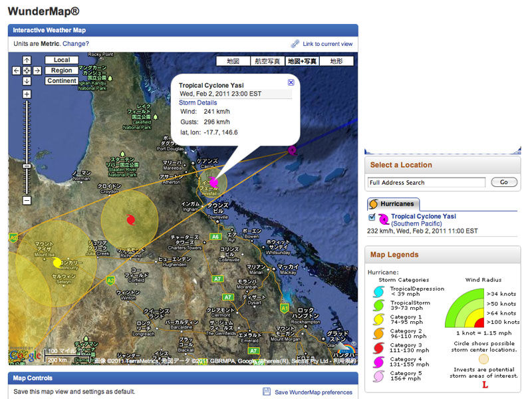Click Link to current view
532x399 pixels.
click(327, 44)
